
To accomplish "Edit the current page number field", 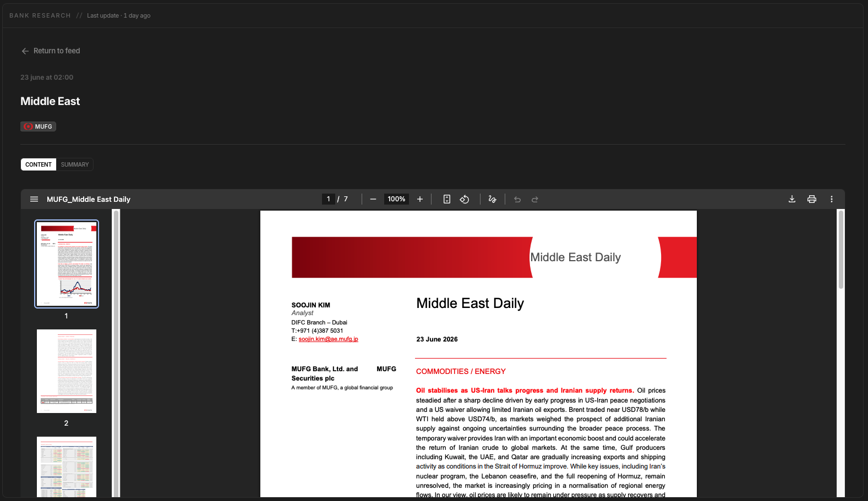I will 329,199.
